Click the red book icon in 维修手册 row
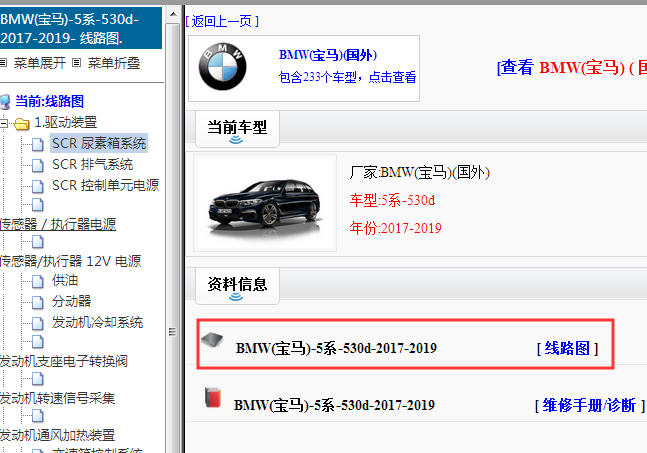 pyautogui.click(x=213, y=397)
